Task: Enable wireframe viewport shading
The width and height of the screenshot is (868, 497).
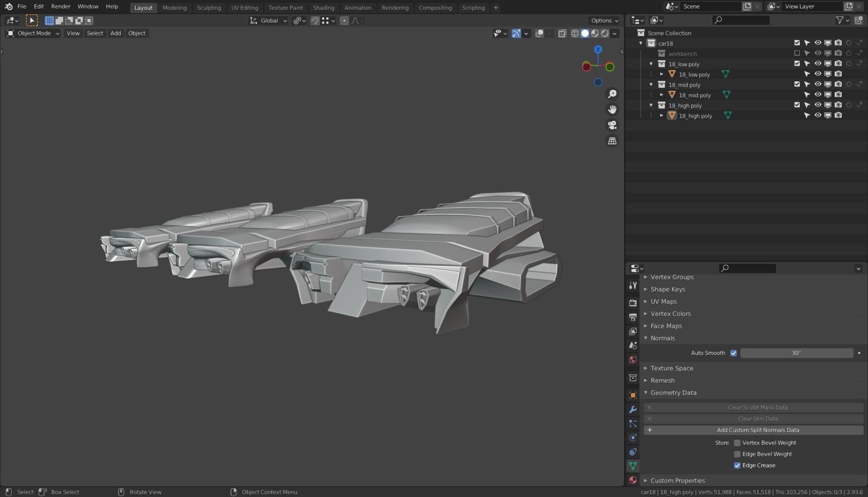Action: click(x=575, y=33)
